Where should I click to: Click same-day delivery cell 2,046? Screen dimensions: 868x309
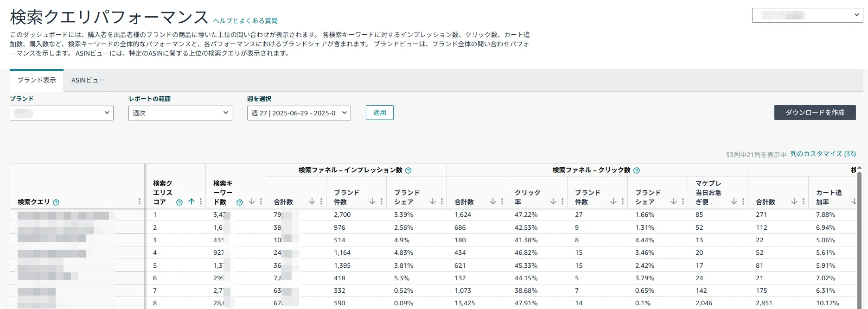(704, 303)
